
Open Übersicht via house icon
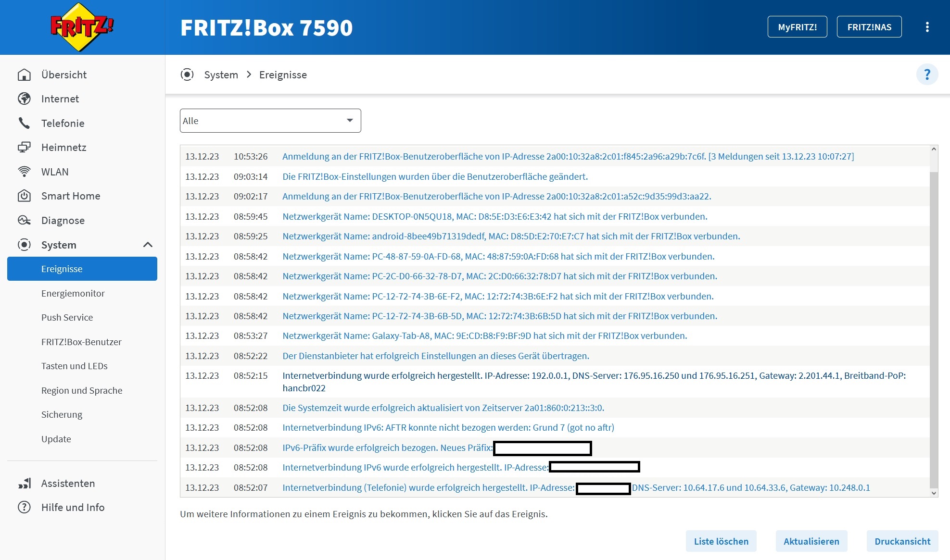click(x=24, y=75)
